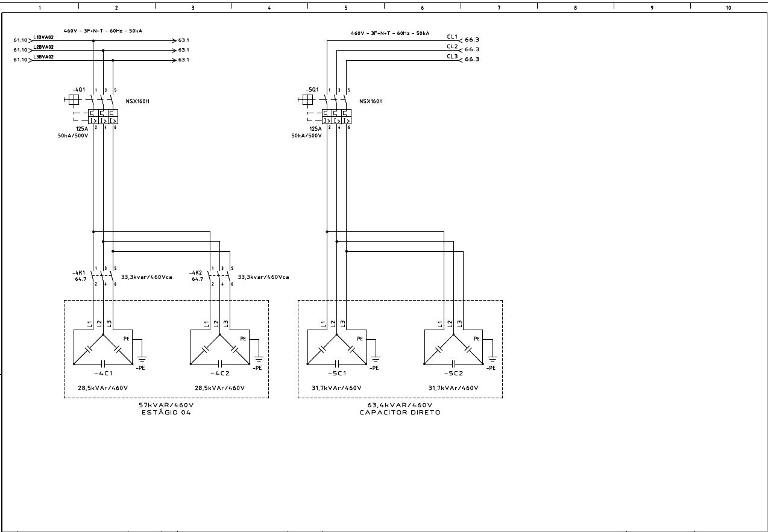Follow the 66.3 cross-reference next to CL1
Screen dimensions: 768x532
coord(472,40)
